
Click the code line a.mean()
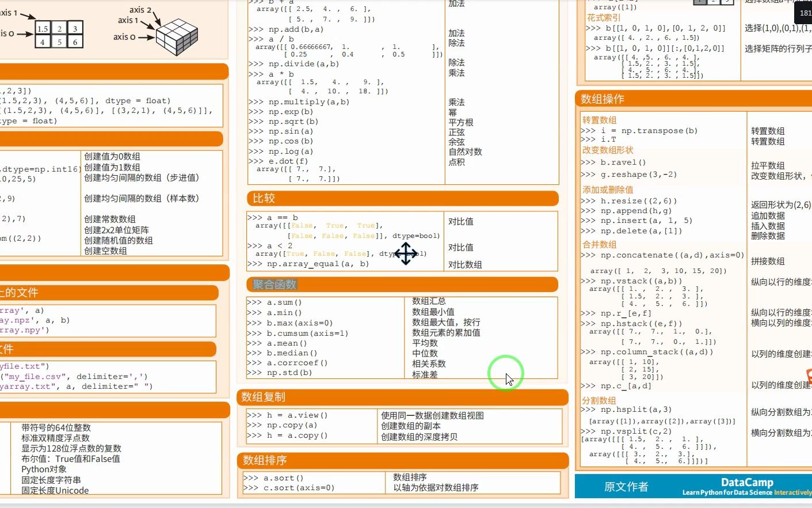277,343
